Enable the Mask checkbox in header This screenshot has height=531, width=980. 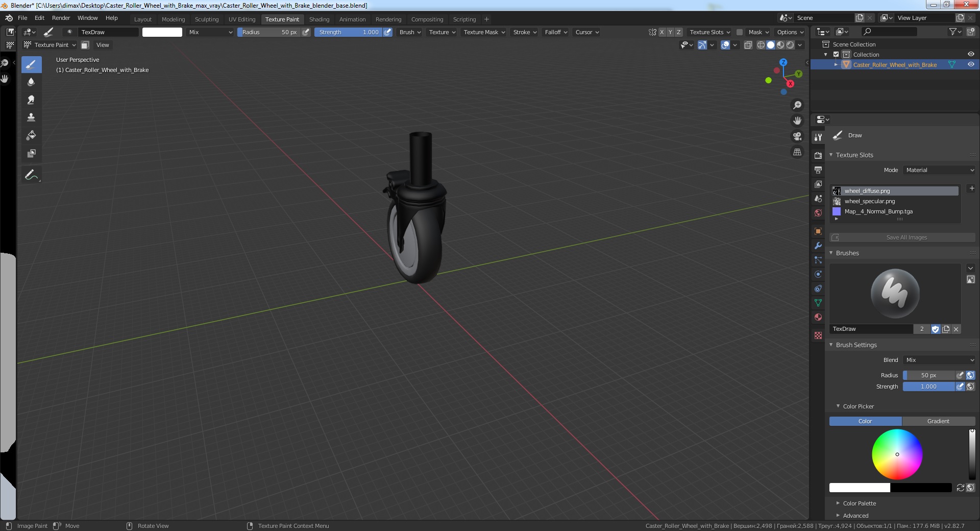click(739, 32)
